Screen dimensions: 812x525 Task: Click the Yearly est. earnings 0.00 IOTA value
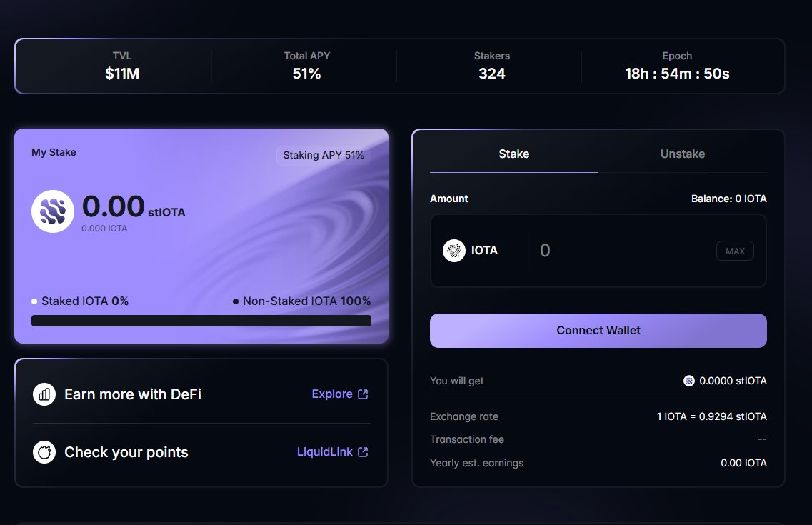[x=743, y=463]
